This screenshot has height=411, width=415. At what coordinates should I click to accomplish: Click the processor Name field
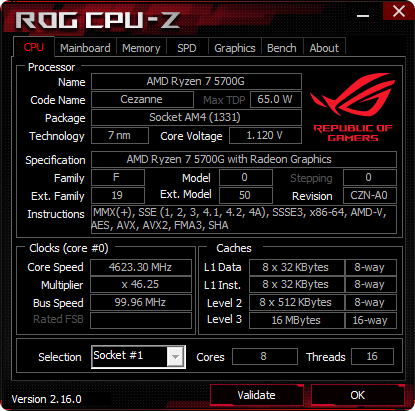pyautogui.click(x=196, y=81)
